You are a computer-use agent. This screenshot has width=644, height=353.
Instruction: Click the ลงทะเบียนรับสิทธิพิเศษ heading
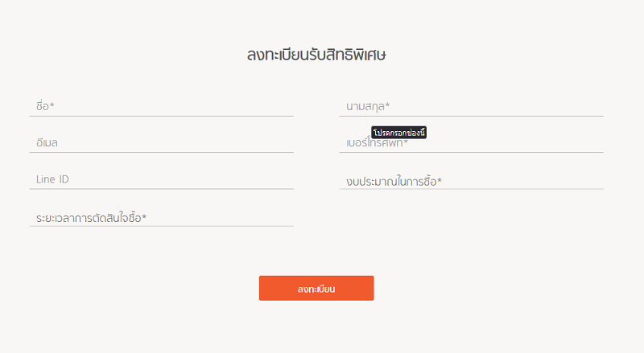pyautogui.click(x=316, y=55)
